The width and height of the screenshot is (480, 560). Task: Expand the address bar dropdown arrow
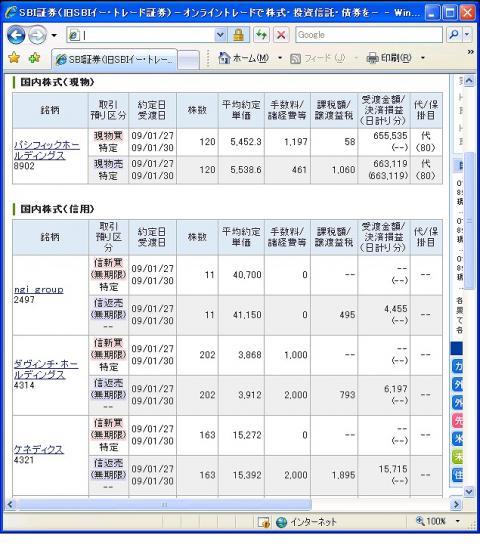pyautogui.click(x=220, y=35)
